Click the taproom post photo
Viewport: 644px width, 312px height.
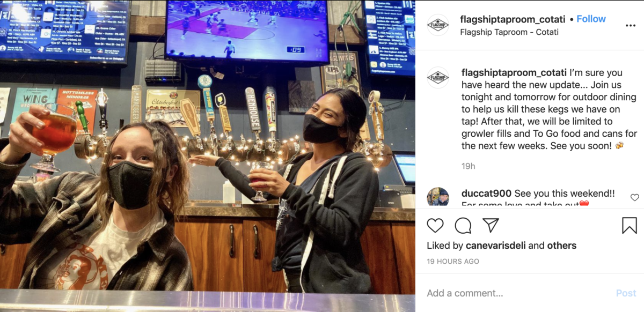point(208,156)
